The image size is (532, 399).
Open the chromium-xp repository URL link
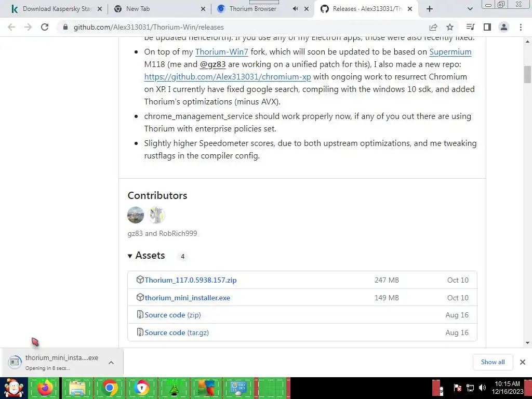click(x=228, y=77)
